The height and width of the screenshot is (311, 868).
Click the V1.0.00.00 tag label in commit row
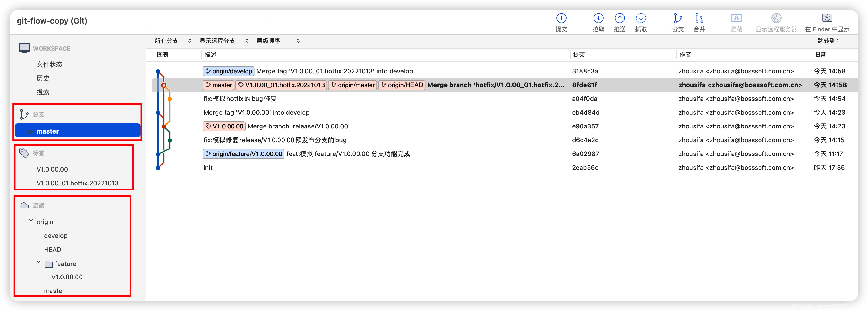(x=224, y=126)
